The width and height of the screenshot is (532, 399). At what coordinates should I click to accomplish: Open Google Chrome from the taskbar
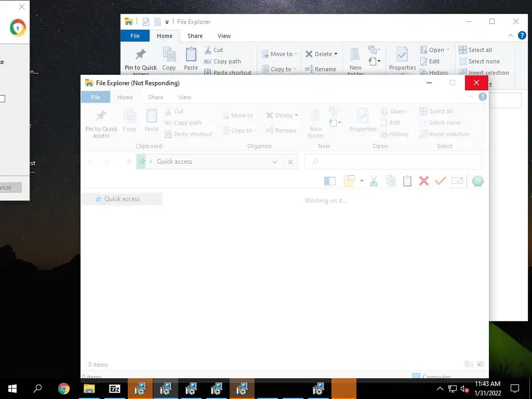click(x=63, y=389)
